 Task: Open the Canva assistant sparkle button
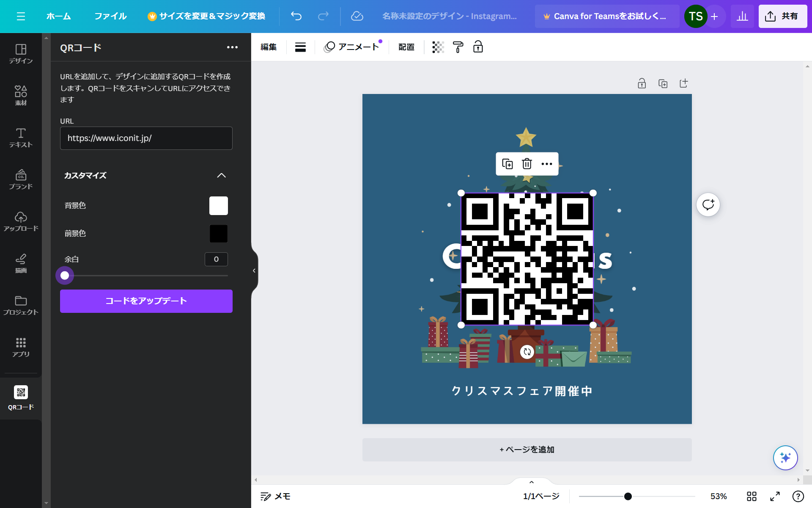785,458
